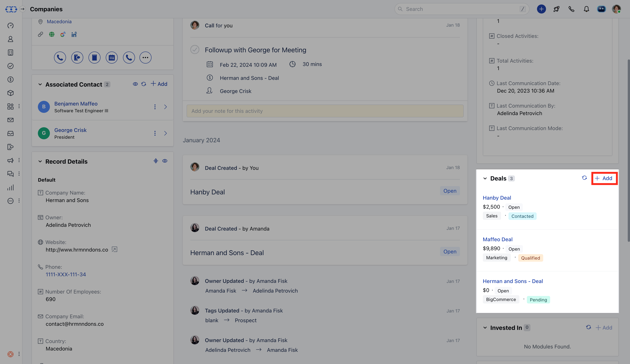630x364 pixels.
Task: Expand Benjamen Maffeo contact arrow
Action: (166, 107)
